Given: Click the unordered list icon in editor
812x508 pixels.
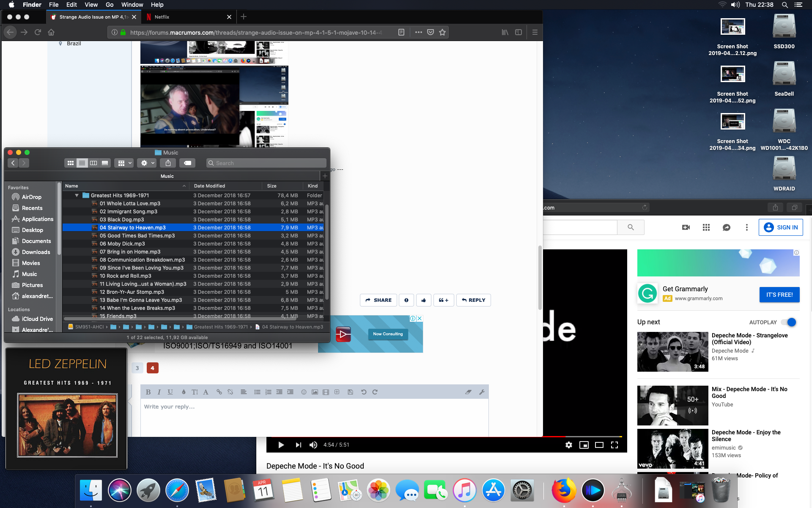Looking at the screenshot, I should [x=257, y=392].
